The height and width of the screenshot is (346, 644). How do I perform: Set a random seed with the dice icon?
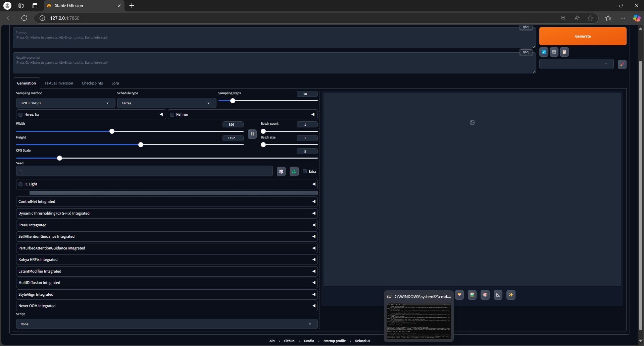pos(281,172)
